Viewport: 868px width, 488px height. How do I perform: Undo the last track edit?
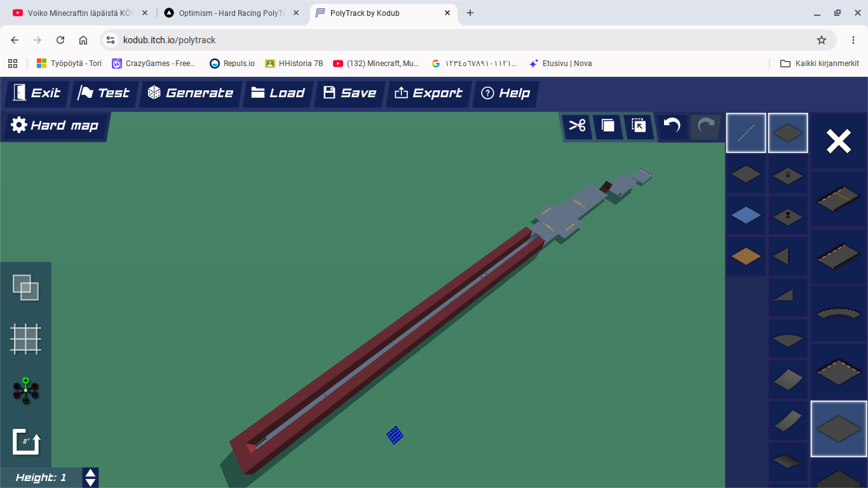672,126
